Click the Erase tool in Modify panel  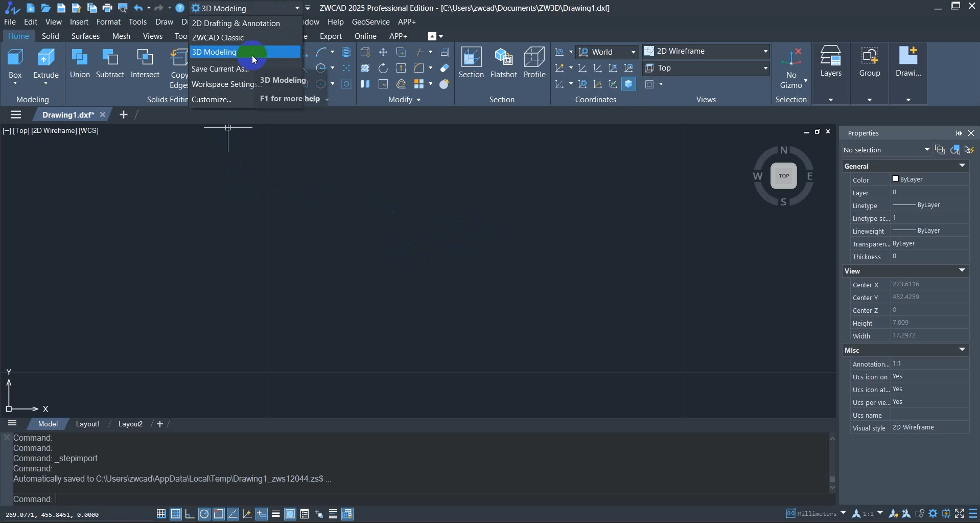pos(444,68)
